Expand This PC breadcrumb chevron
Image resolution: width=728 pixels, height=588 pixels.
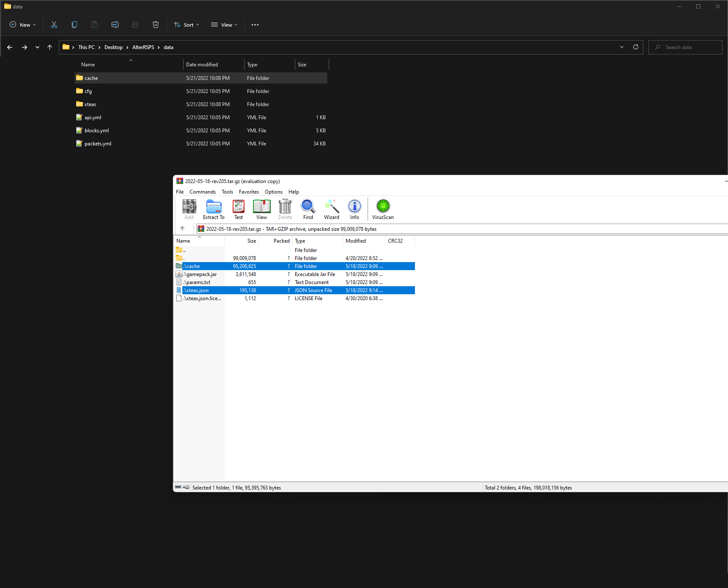(99, 47)
